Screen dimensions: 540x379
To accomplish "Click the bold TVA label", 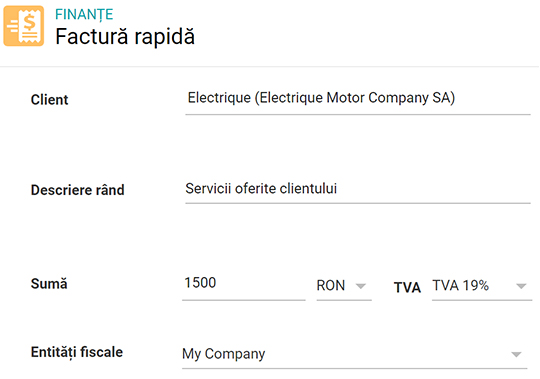I will pos(407,287).
